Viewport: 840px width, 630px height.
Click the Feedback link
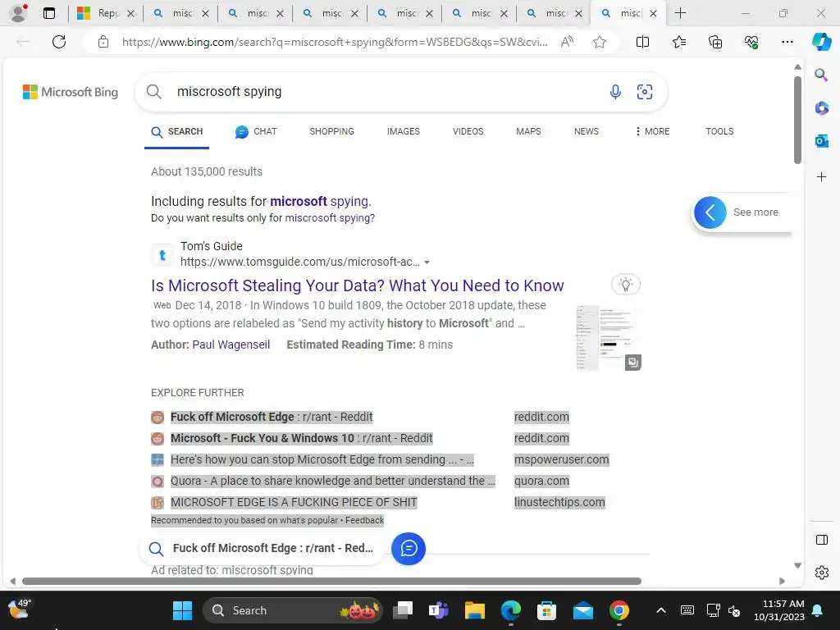[x=364, y=520]
